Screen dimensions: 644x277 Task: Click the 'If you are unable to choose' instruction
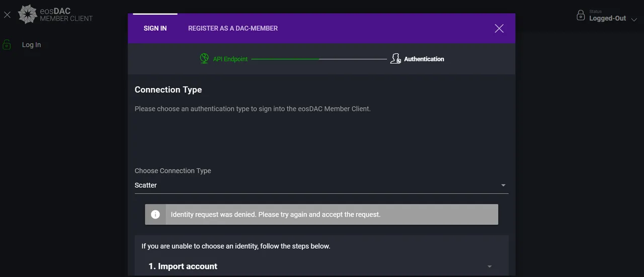[236, 246]
